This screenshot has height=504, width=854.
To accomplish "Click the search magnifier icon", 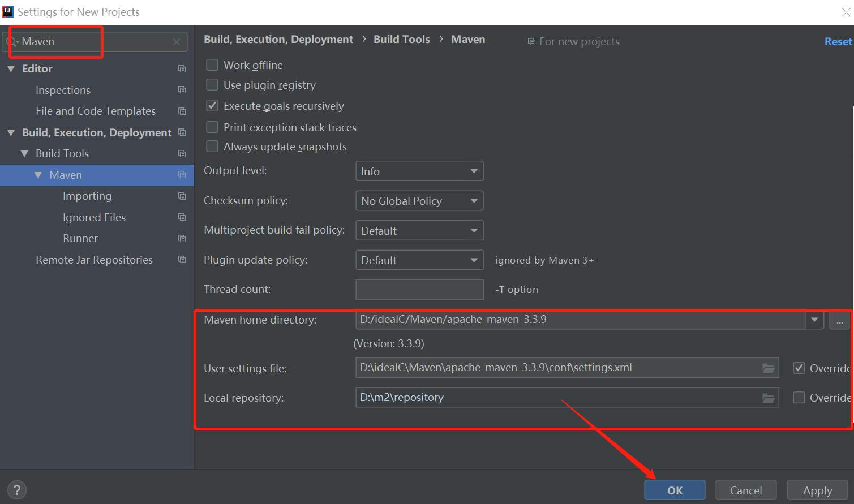I will (12, 42).
